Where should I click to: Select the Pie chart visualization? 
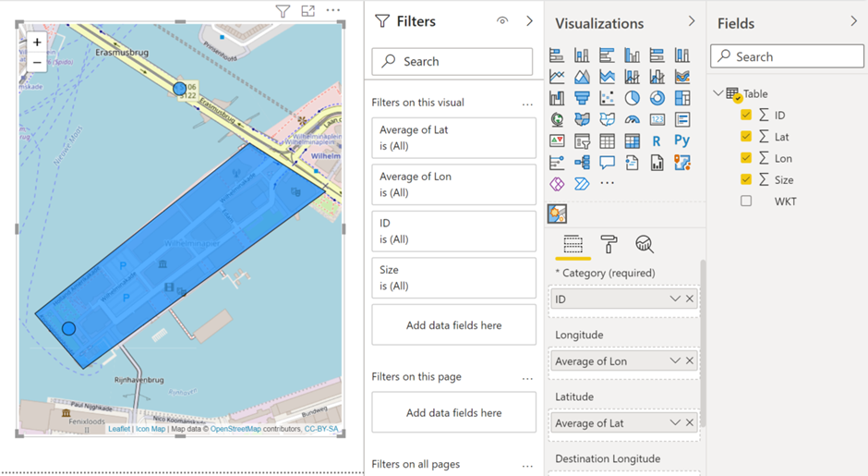(x=632, y=98)
